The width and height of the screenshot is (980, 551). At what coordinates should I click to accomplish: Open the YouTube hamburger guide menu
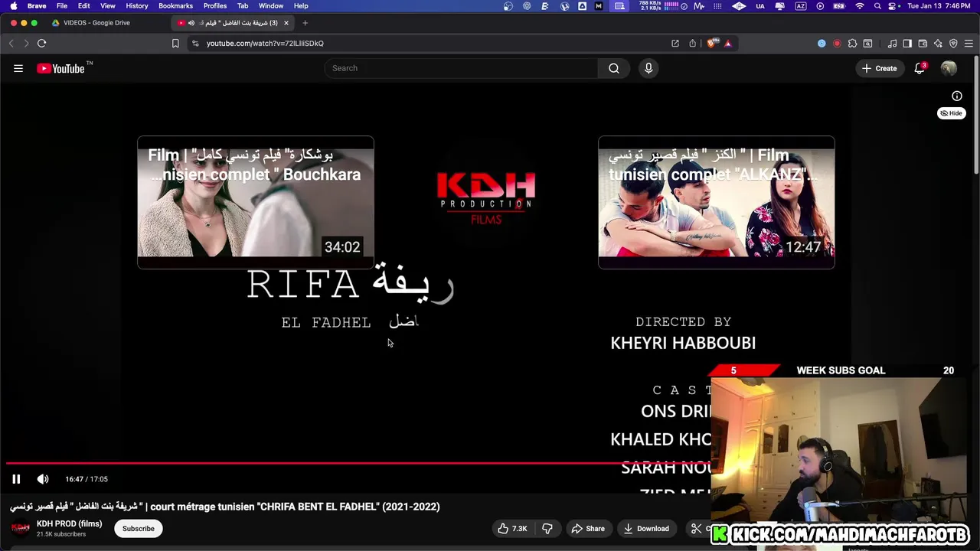[x=18, y=68]
